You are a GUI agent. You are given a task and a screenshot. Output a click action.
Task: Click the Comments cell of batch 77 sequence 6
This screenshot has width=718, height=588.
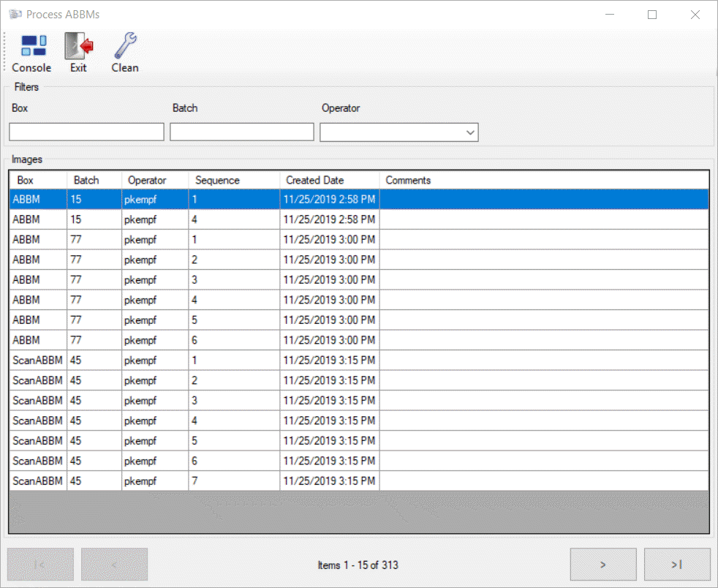point(544,340)
